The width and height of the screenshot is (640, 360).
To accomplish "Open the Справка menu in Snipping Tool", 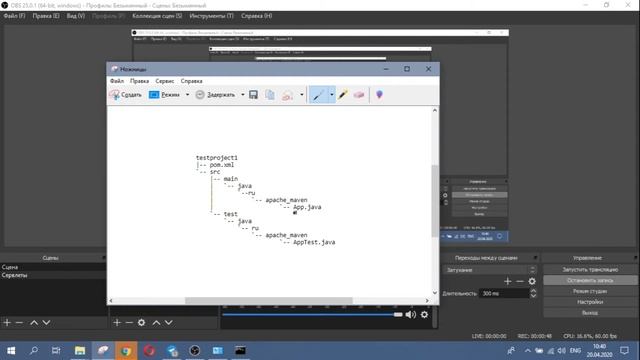I will [x=191, y=81].
